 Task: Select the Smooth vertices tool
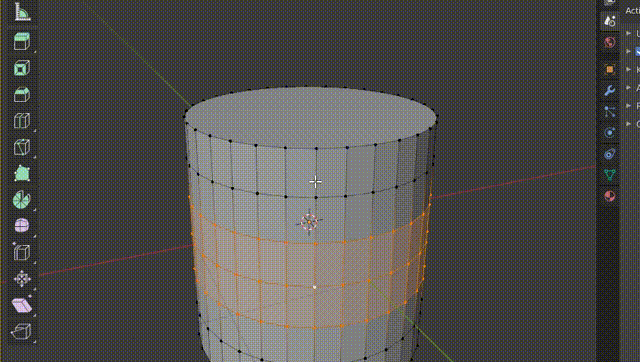tap(22, 225)
